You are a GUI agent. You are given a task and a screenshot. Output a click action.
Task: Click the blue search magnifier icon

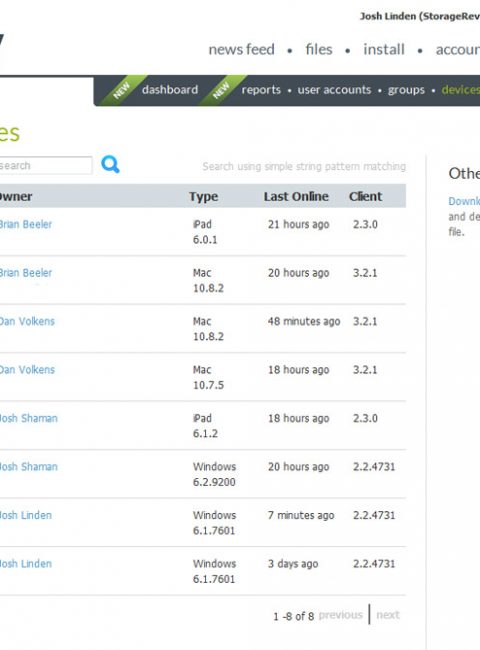(x=110, y=165)
